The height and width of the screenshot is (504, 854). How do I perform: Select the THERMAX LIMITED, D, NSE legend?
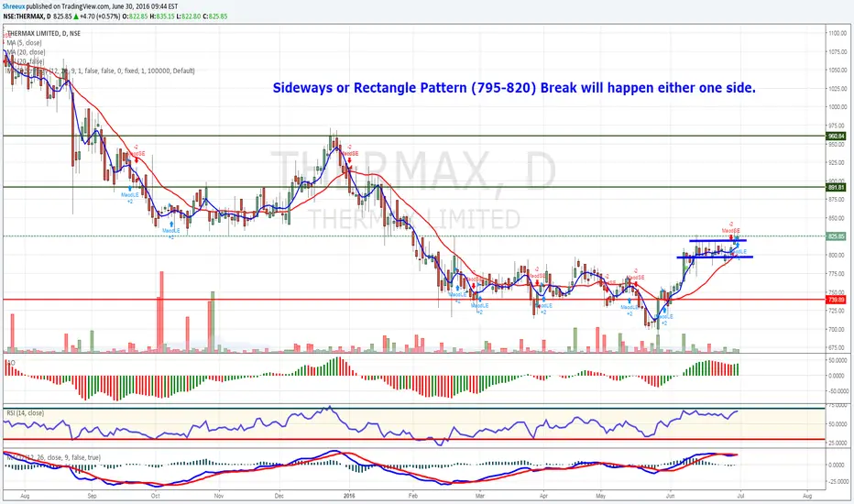pos(44,33)
